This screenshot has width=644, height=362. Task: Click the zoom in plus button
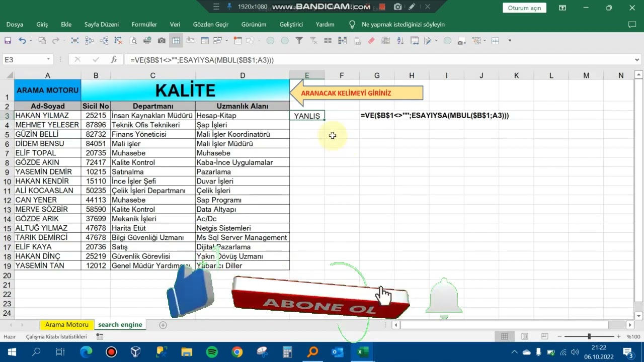click(619, 336)
